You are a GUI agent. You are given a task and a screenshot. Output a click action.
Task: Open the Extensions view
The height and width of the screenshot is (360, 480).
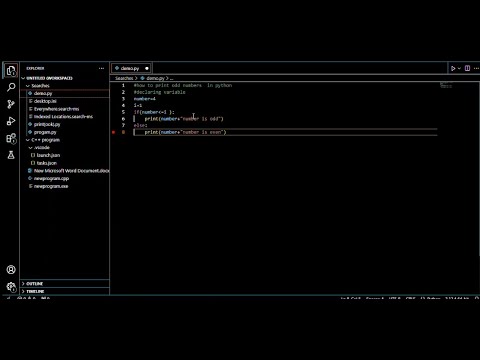11,138
